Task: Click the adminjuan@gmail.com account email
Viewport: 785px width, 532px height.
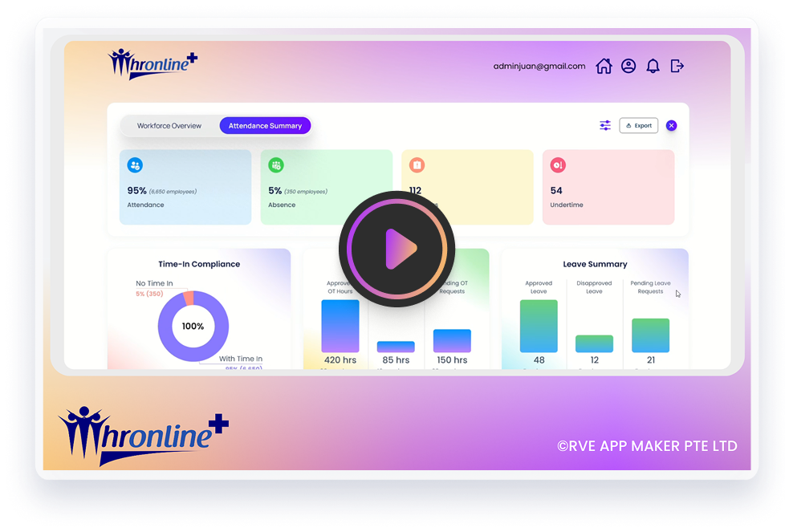Action: (539, 66)
